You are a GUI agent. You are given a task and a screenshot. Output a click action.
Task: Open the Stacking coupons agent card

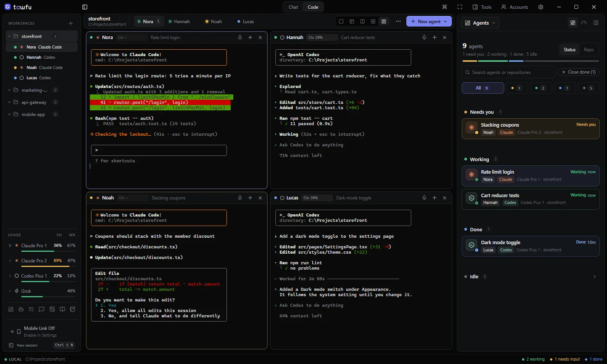530,129
